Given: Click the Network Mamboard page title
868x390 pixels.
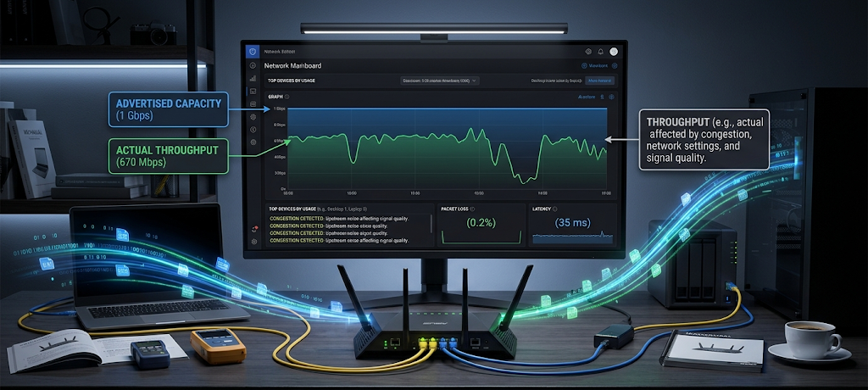Looking at the screenshot, I should [292, 65].
